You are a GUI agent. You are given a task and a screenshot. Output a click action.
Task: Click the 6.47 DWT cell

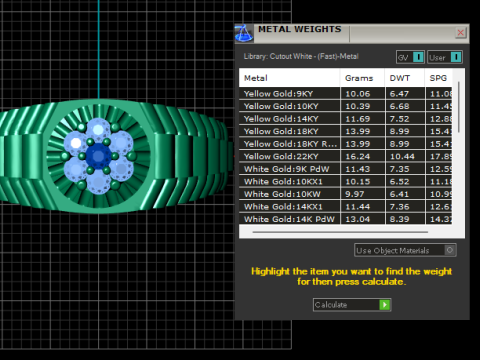pyautogui.click(x=405, y=94)
